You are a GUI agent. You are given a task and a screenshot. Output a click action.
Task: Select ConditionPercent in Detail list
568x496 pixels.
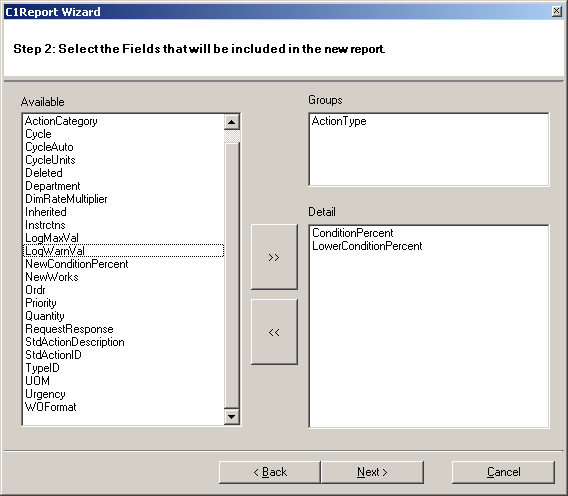click(x=352, y=233)
